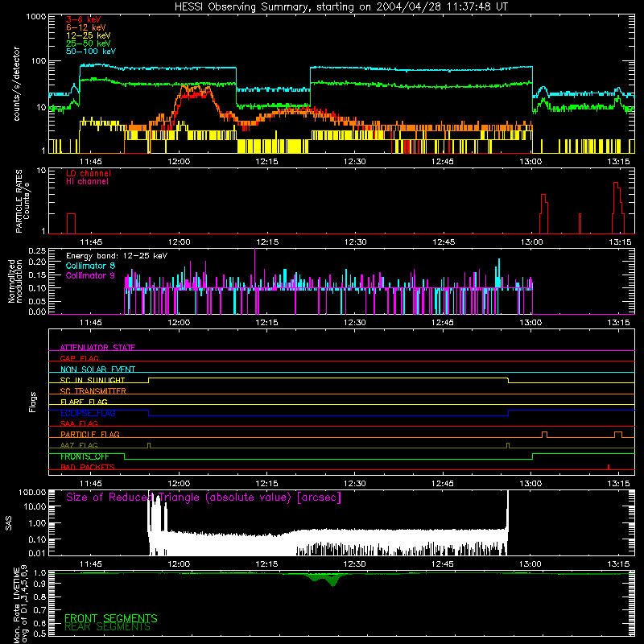Click the red particle-rate bump before 11:45
Viewport: 644px width, 644px height.
click(x=71, y=224)
